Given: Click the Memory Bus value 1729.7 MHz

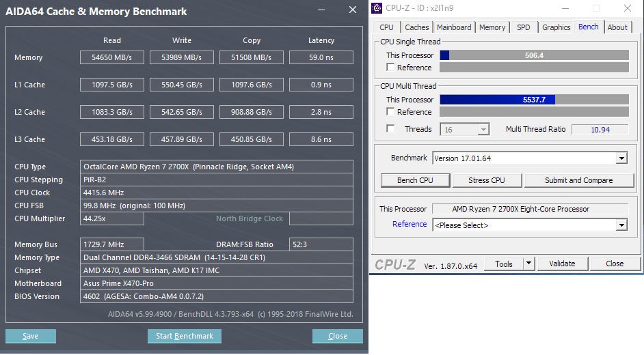Looking at the screenshot, I should (111, 244).
